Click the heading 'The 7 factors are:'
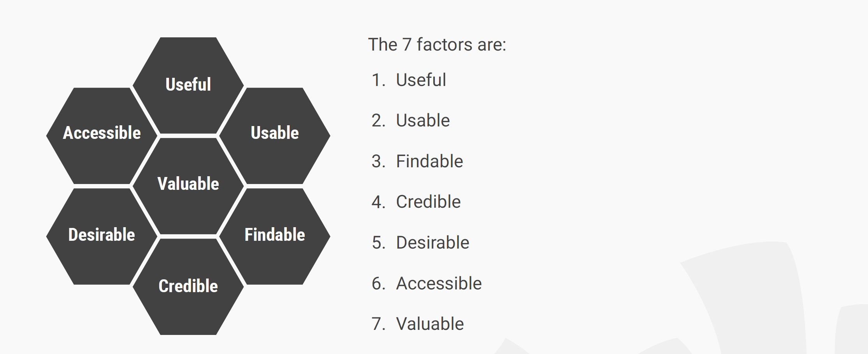Screen dimensions: 868x354 pos(437,44)
